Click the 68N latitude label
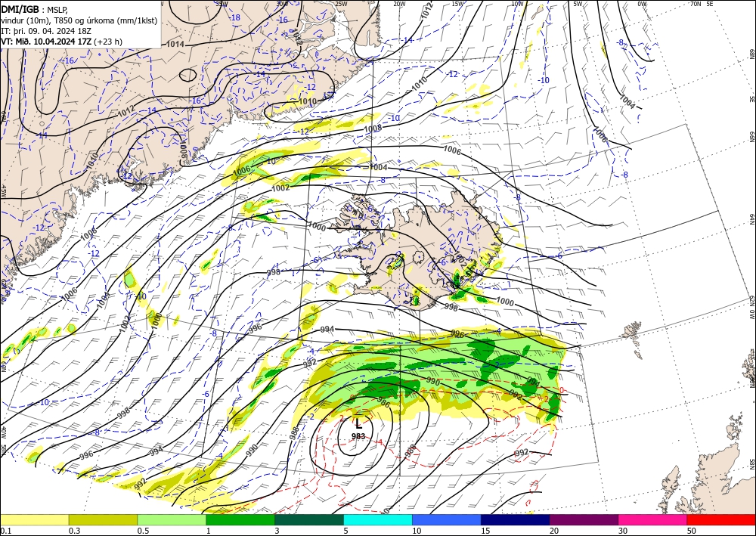This screenshot has height=536, width=756. click(x=751, y=53)
